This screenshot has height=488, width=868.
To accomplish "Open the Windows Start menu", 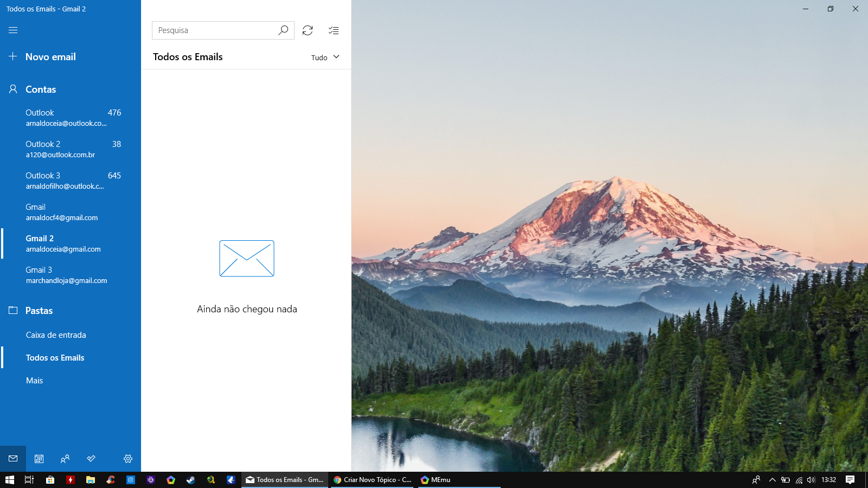I will 10,480.
